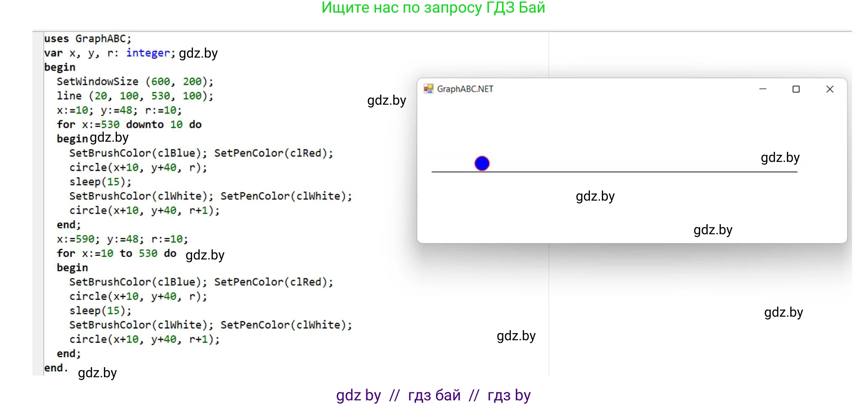
Task: Click the 'for x:=10 to 530 do' line
Action: point(116,253)
